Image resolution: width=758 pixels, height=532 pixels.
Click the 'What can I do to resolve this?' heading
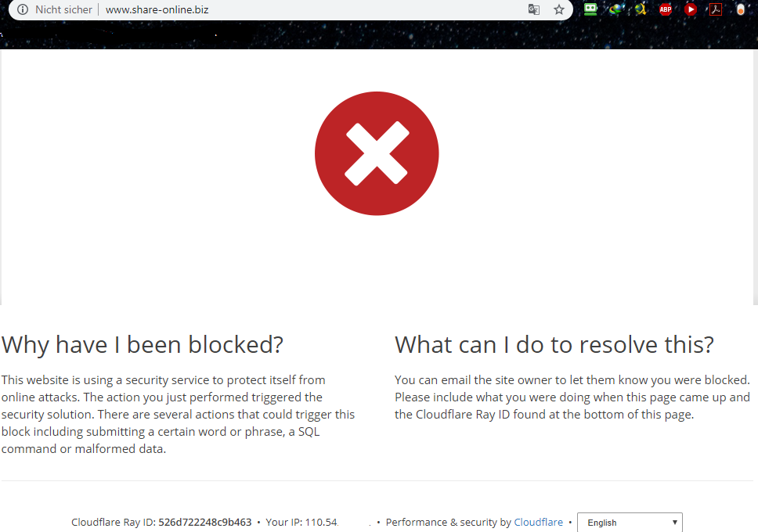pyautogui.click(x=554, y=344)
